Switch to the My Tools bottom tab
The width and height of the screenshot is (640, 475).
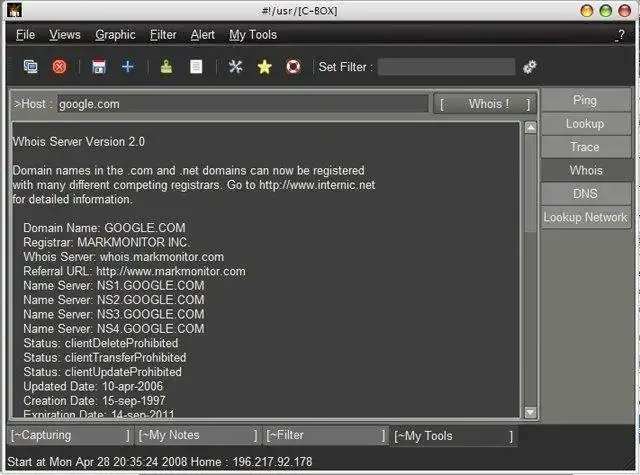[453, 436]
